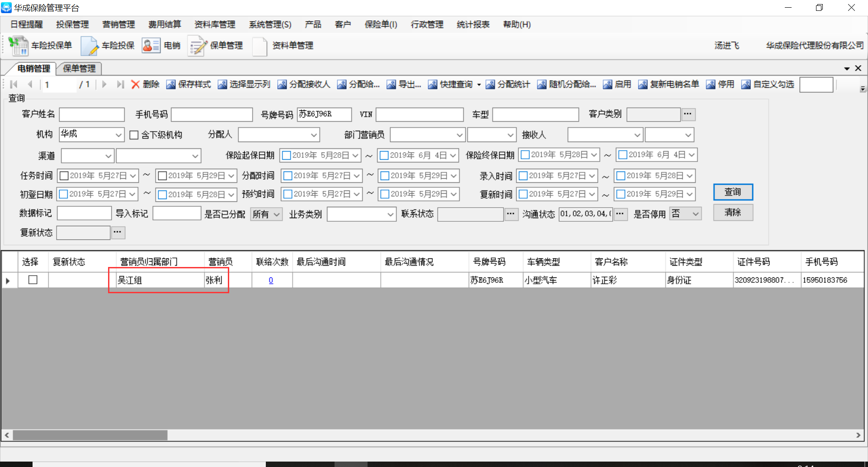The image size is (868, 467).
Task: Enable the 含下级机构 checkbox
Action: (x=134, y=135)
